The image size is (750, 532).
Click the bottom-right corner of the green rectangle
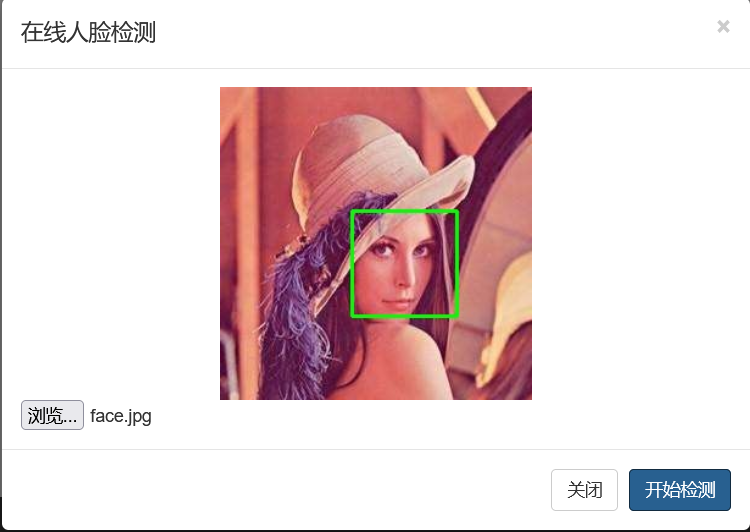tap(457, 316)
